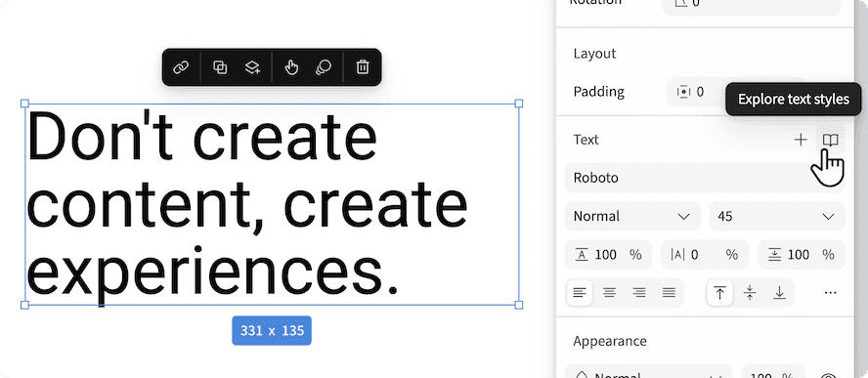Click the bottom-right selection handle

[x=519, y=305]
